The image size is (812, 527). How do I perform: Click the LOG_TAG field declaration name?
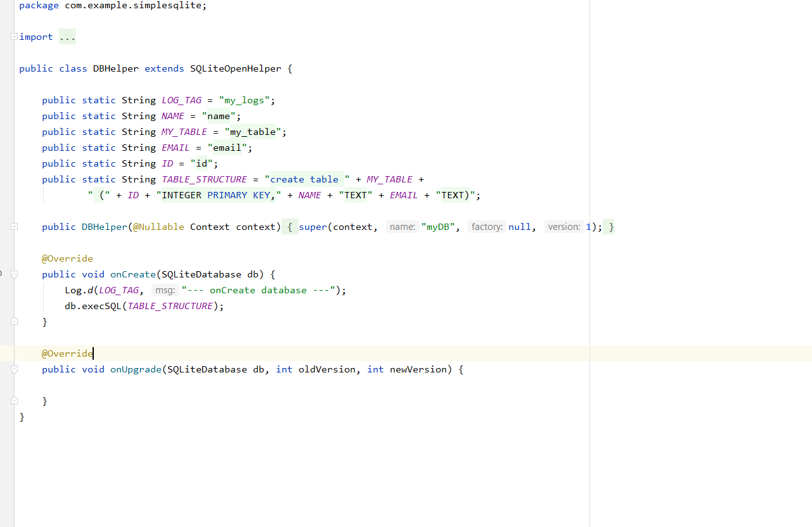[181, 100]
